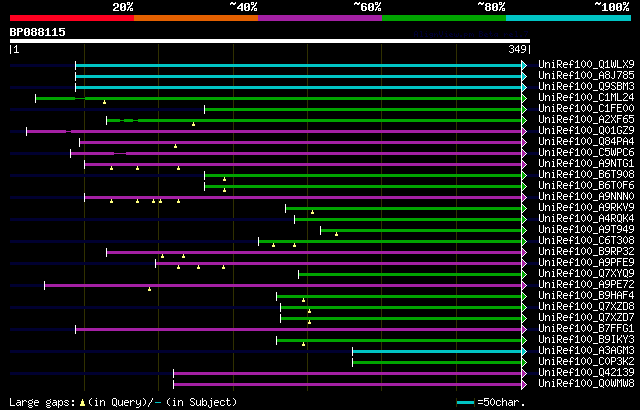Select UniRef100_A3AGM3 label

(x=586, y=351)
